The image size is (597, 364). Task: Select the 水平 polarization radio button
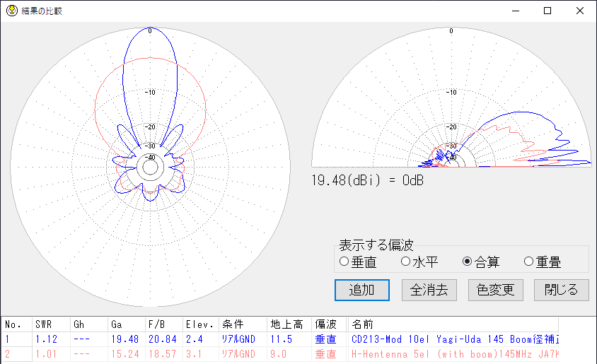point(405,262)
